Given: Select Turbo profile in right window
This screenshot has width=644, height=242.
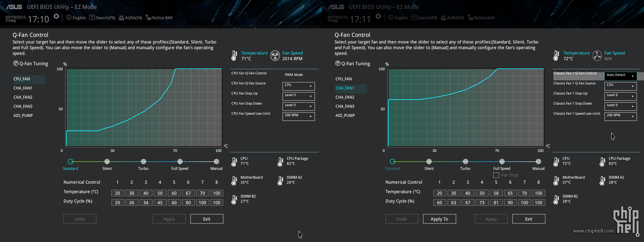Looking at the screenshot, I should 465,162.
